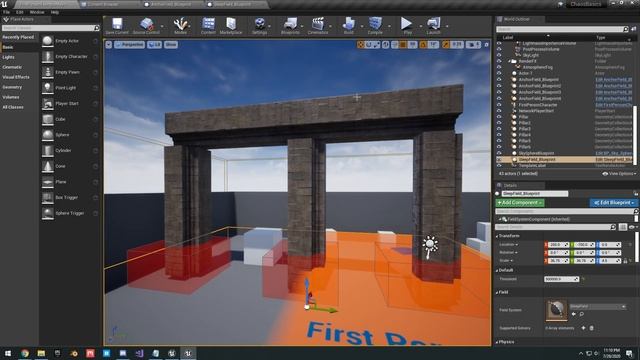Select the Cylinder primitive actor
This screenshot has height=360, width=640.
pyautogui.click(x=48, y=151)
